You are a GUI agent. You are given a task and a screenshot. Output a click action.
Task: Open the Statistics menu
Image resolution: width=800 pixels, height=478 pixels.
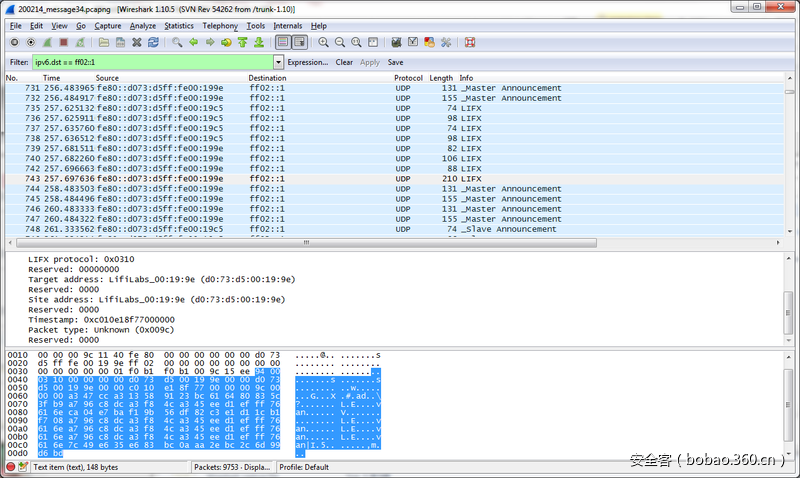click(x=179, y=25)
